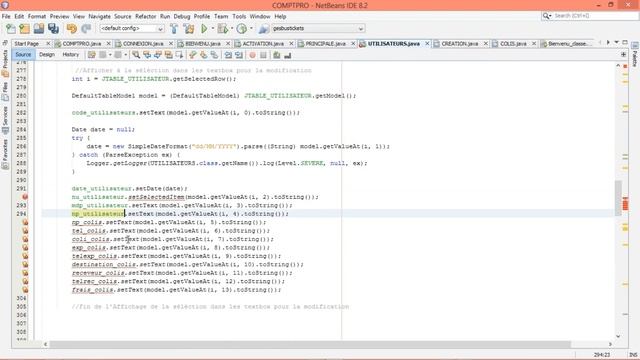The width and height of the screenshot is (640, 360).
Task: Maximize editor window using tab bar icon
Action: click(624, 42)
